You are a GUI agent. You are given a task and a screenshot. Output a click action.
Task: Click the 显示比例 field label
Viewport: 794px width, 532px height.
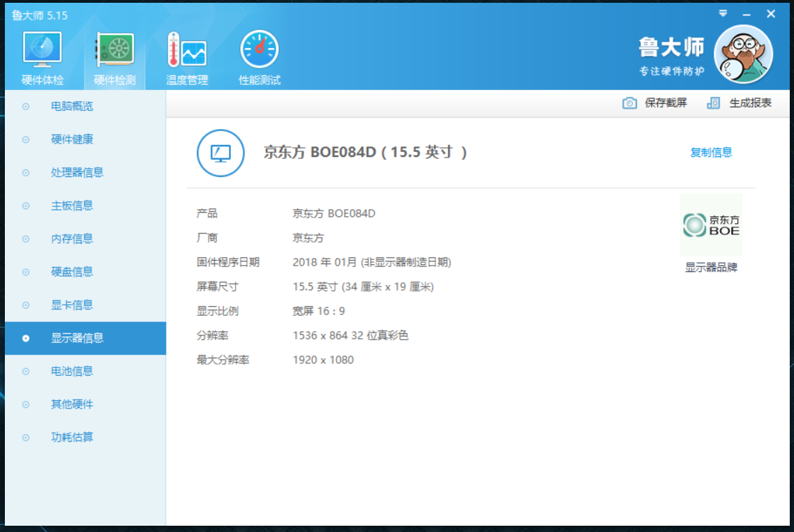(217, 311)
